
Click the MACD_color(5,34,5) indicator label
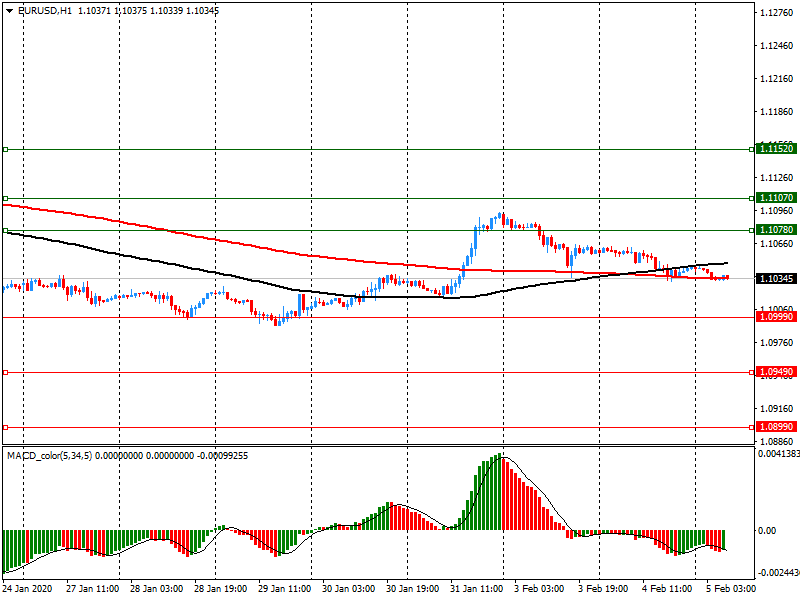point(58,456)
